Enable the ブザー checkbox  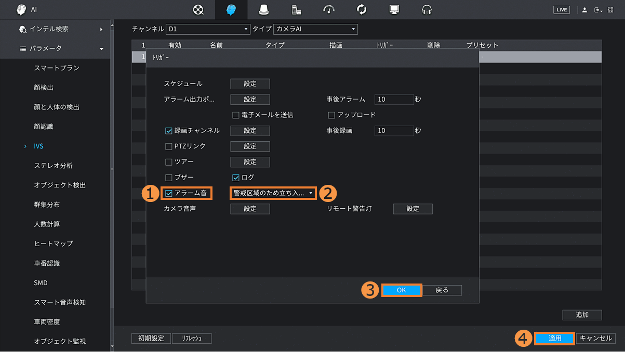(x=169, y=178)
